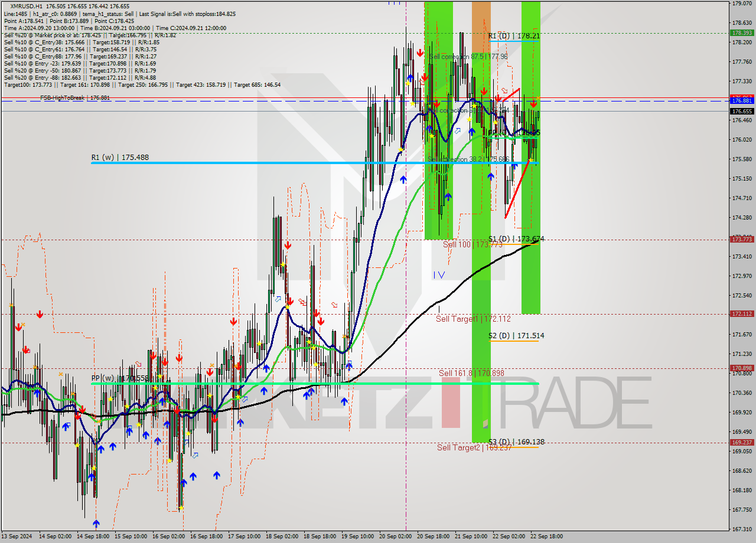This screenshot has height=543, width=756.
Task: Click the 16 Sep 02:00 time label
Action: [x=169, y=537]
